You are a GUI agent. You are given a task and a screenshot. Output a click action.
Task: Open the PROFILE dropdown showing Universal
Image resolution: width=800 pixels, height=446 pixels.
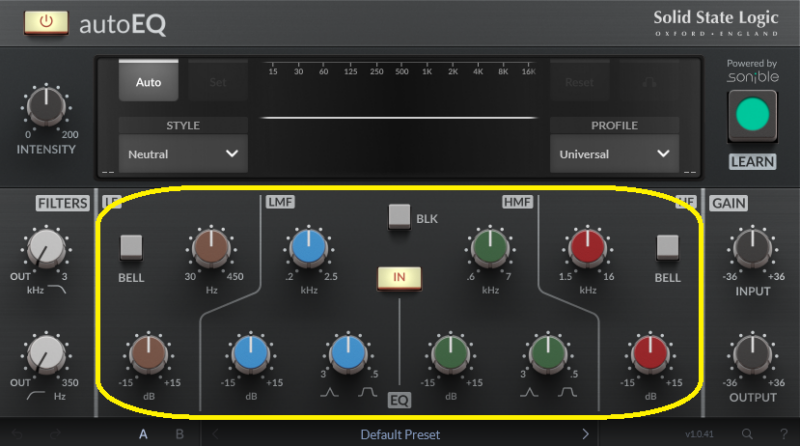coord(613,154)
